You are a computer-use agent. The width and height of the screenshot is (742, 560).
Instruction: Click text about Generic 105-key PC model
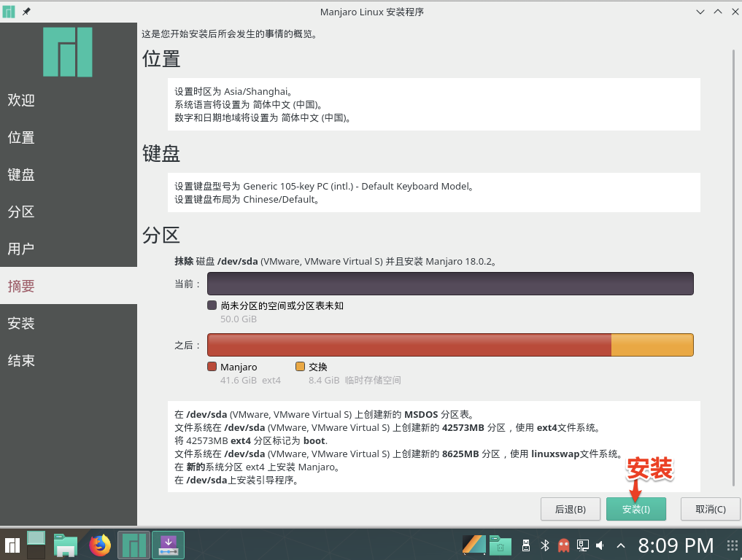pos(324,187)
